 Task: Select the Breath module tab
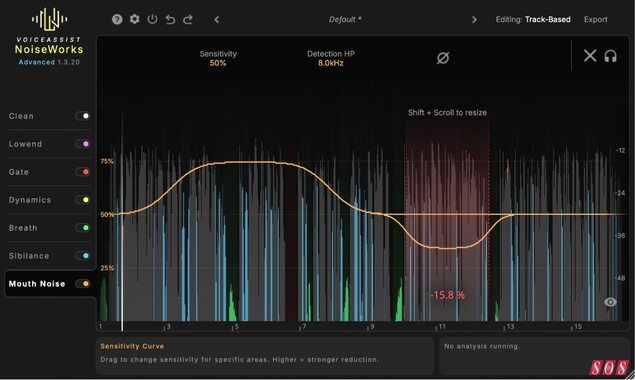tap(23, 228)
